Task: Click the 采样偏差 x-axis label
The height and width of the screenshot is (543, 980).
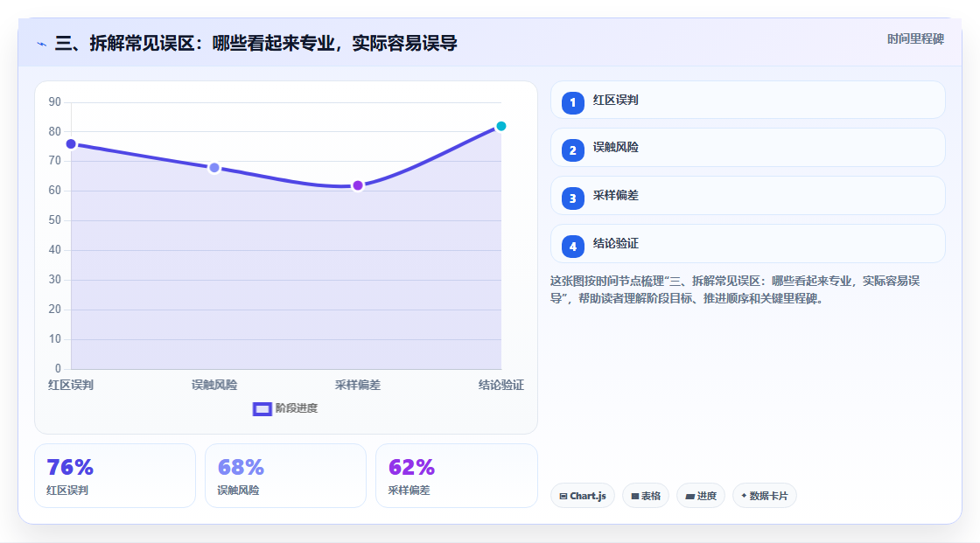Action: click(358, 385)
